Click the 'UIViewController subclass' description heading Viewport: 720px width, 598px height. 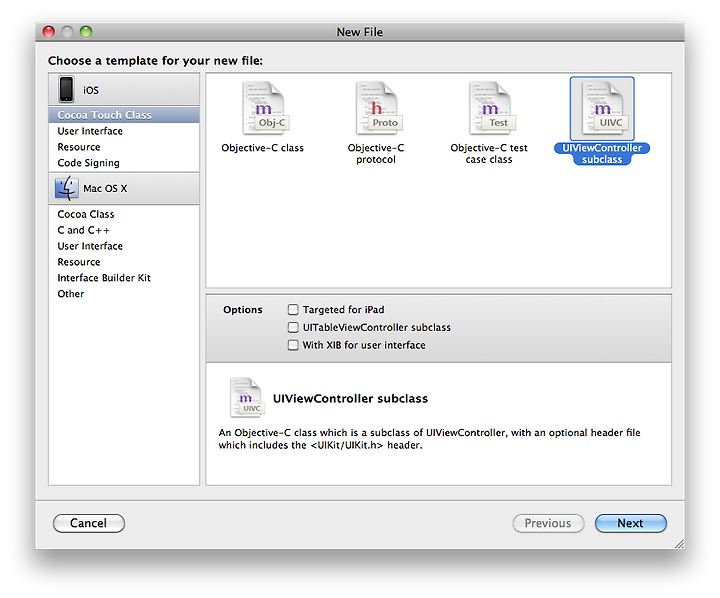pos(350,398)
